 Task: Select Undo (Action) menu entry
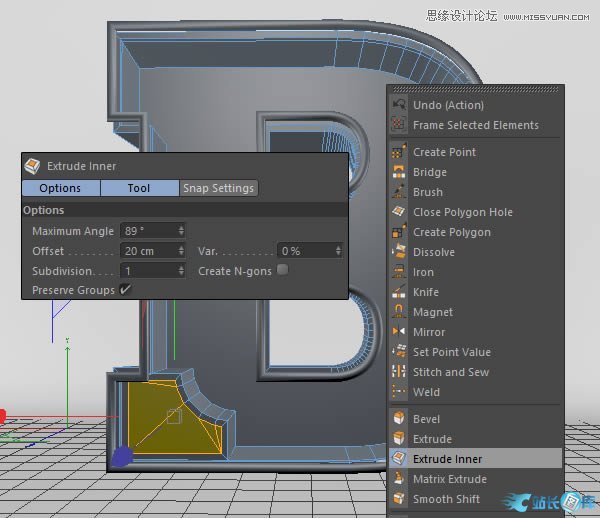click(448, 105)
